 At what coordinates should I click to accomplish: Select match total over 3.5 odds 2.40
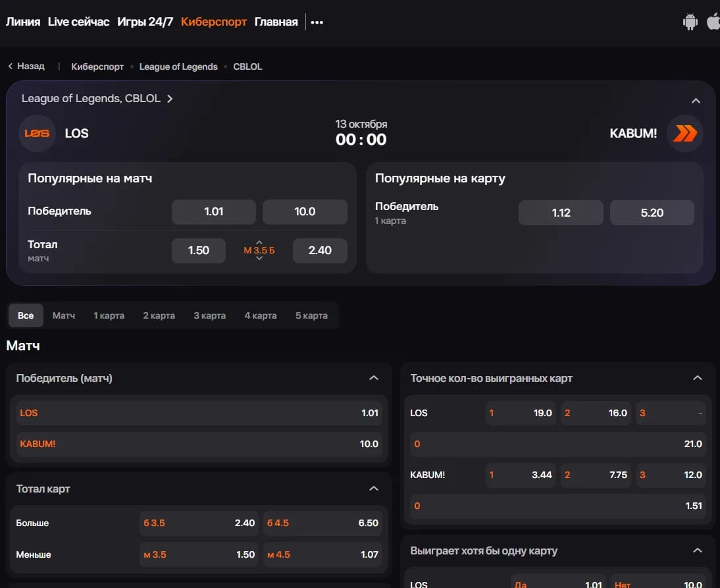click(320, 250)
